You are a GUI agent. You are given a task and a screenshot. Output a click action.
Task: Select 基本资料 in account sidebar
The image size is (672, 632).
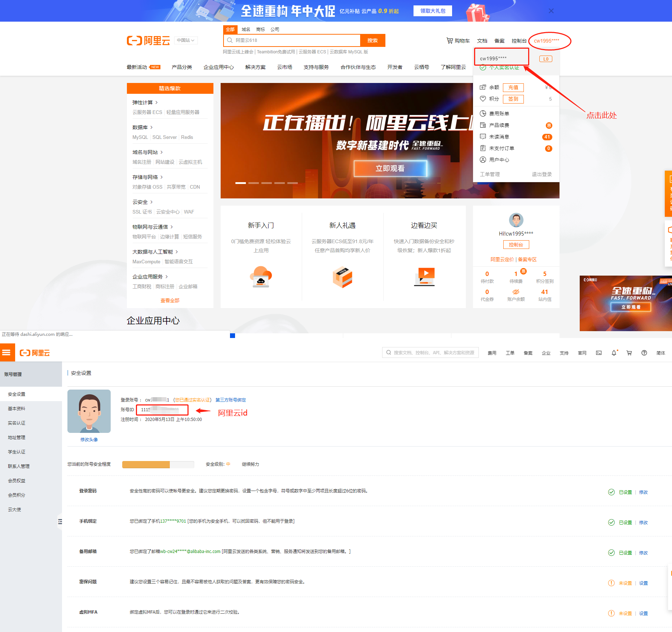click(17, 408)
